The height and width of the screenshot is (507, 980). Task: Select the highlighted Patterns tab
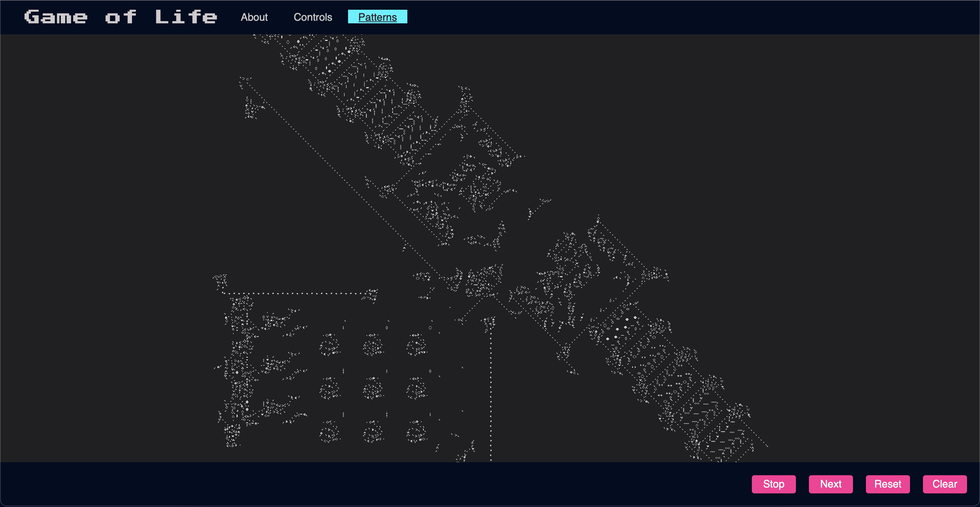pos(378,17)
